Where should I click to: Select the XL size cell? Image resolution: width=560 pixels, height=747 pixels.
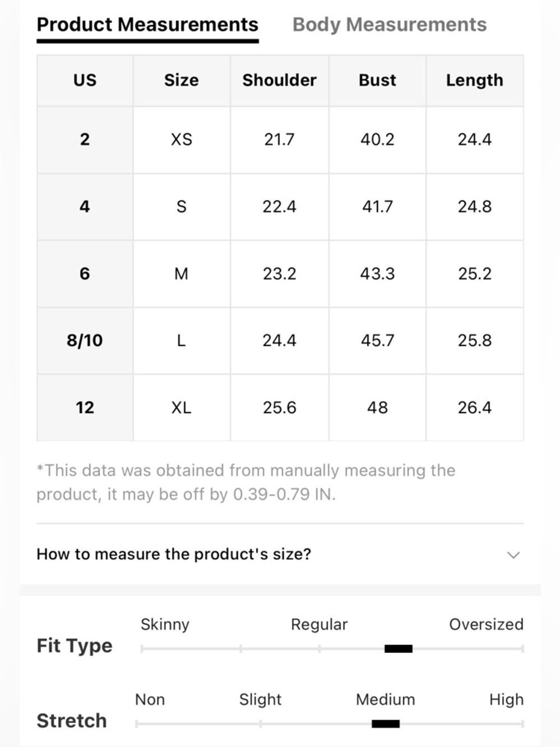click(182, 407)
